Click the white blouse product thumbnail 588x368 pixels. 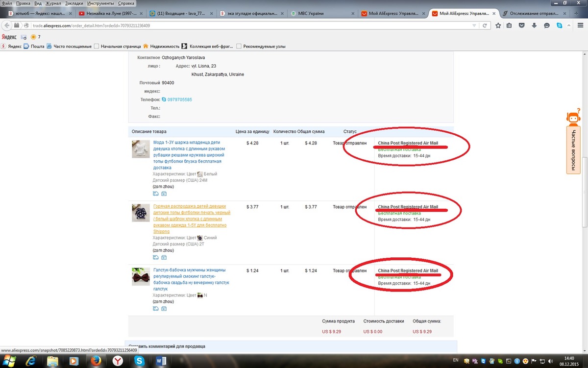[x=141, y=149]
